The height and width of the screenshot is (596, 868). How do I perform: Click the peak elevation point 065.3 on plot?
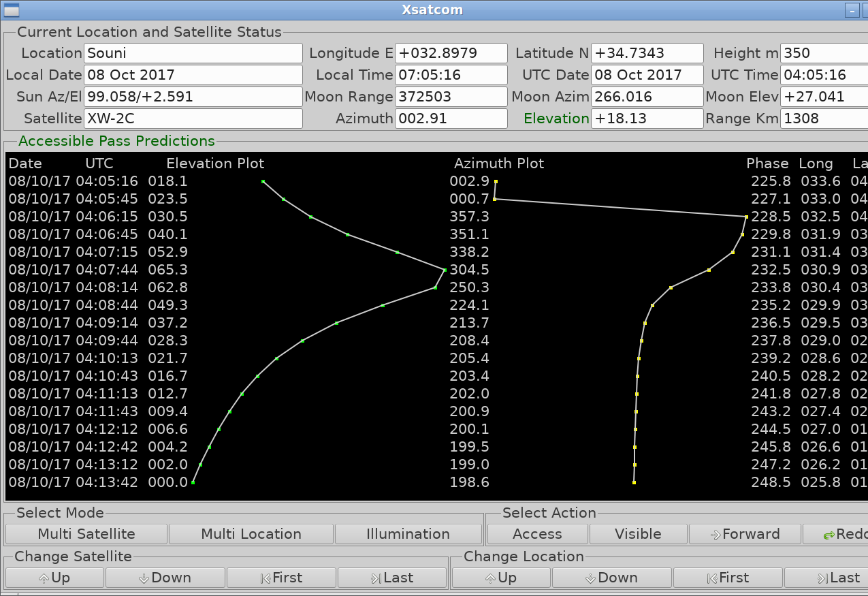point(445,270)
